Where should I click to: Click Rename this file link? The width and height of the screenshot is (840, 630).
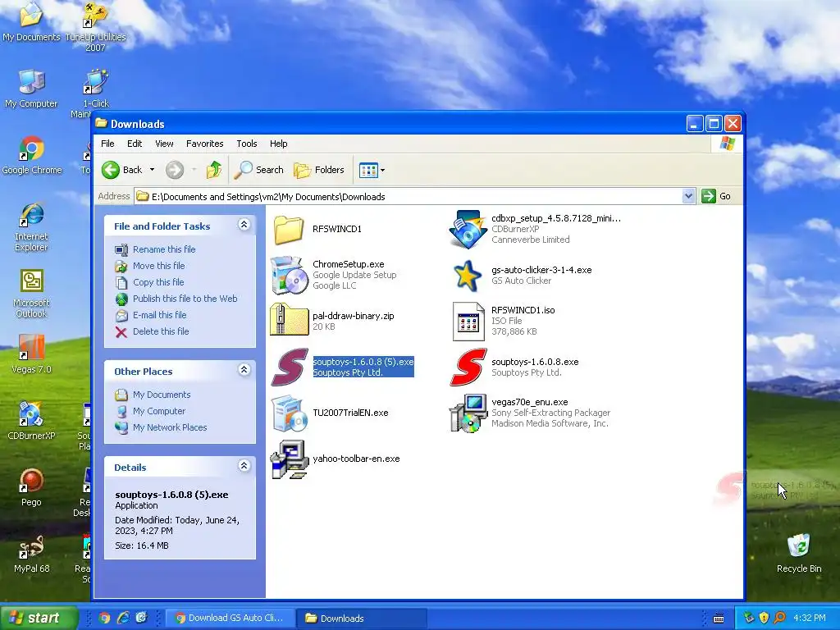(164, 249)
